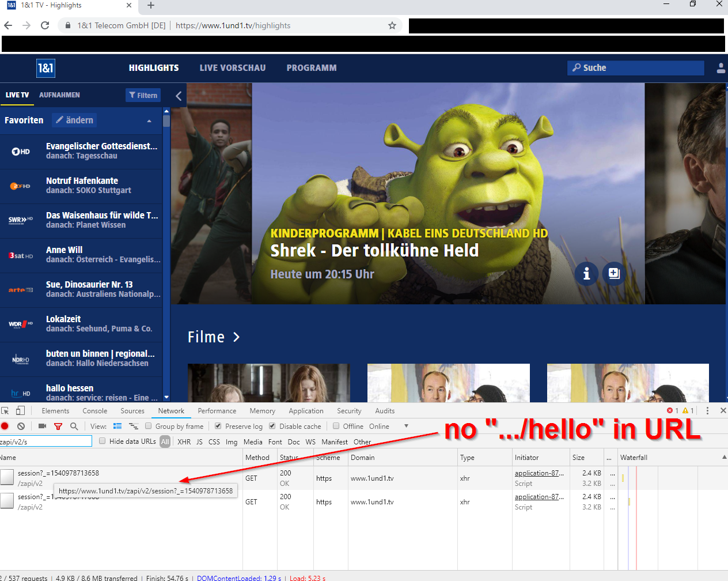Switch to the Elements tab
728x581 pixels.
pyautogui.click(x=55, y=411)
